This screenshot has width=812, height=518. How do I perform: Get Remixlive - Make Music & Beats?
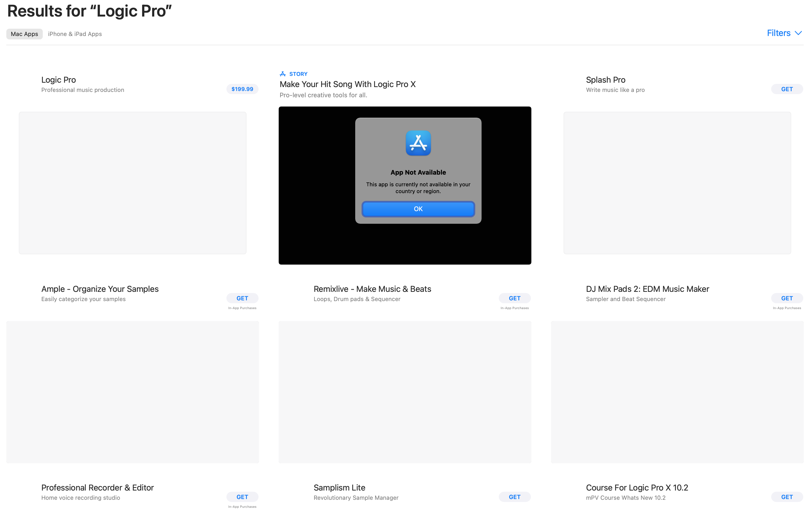point(514,298)
